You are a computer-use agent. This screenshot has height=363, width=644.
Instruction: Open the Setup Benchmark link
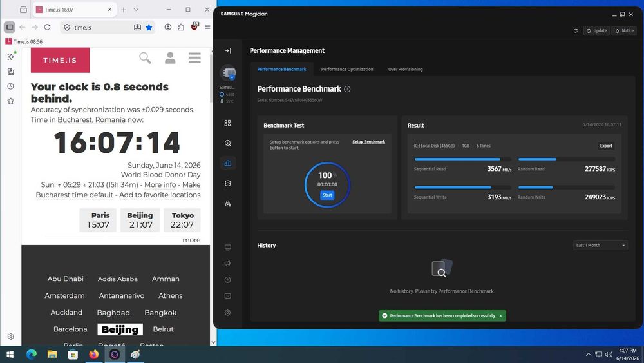(x=369, y=142)
